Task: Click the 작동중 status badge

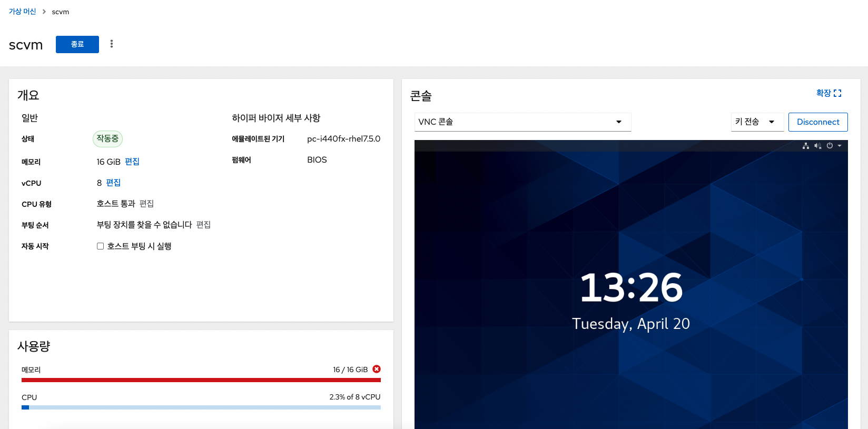Action: click(107, 138)
